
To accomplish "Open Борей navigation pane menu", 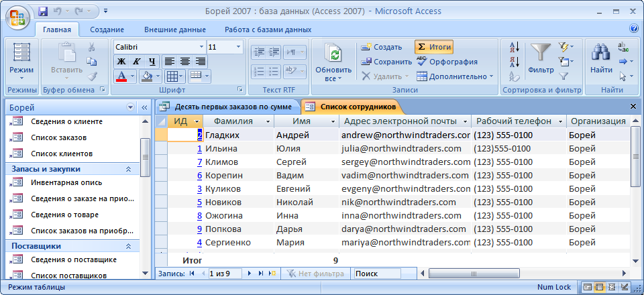I will click(x=131, y=107).
